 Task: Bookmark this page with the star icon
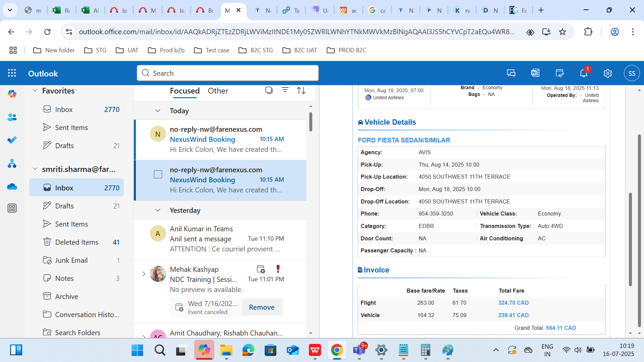562,32
